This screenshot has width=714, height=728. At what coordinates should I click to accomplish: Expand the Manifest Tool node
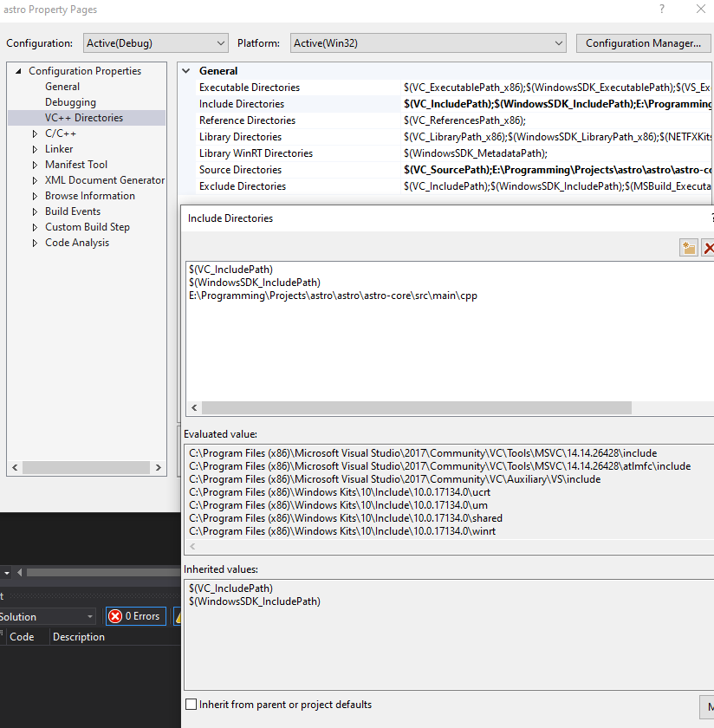[35, 165]
